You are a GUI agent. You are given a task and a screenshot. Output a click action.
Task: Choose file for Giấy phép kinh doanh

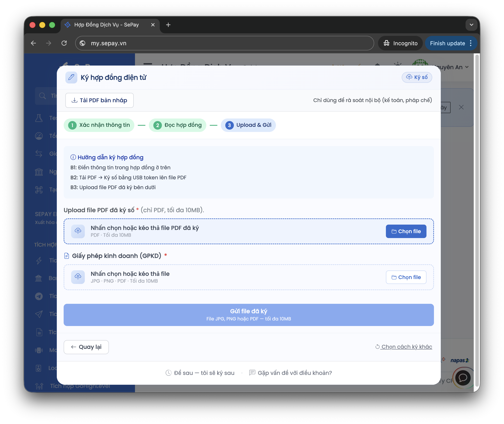coord(406,277)
